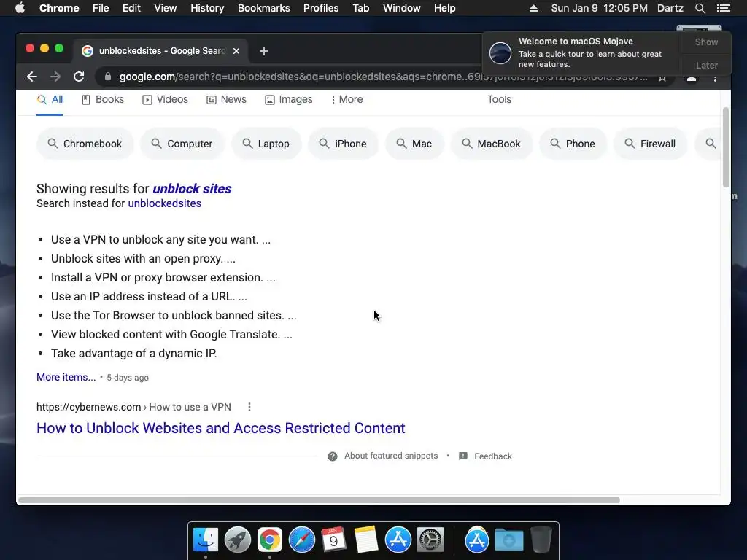Open Finder from the Dock

(x=206, y=540)
